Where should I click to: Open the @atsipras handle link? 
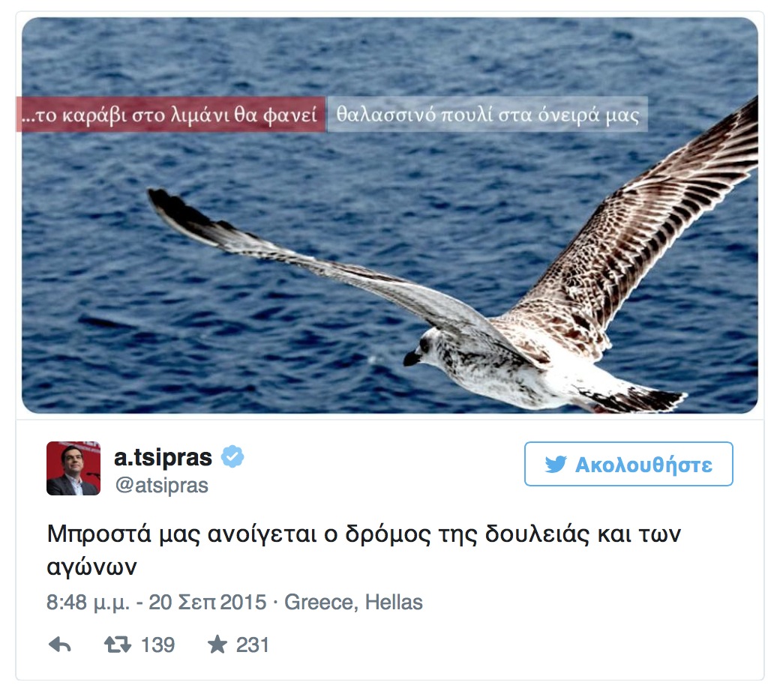(162, 485)
